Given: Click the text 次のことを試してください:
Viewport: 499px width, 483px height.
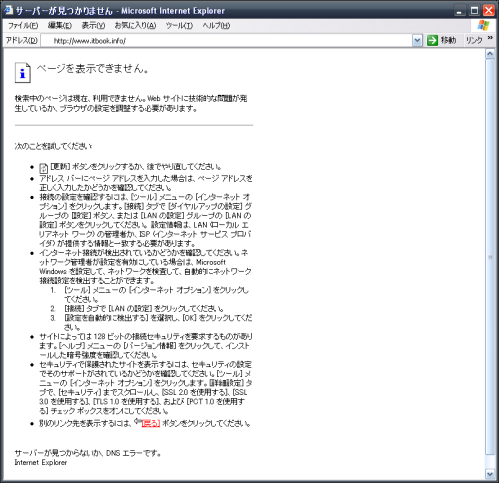Looking at the screenshot, I should pyautogui.click(x=53, y=146).
